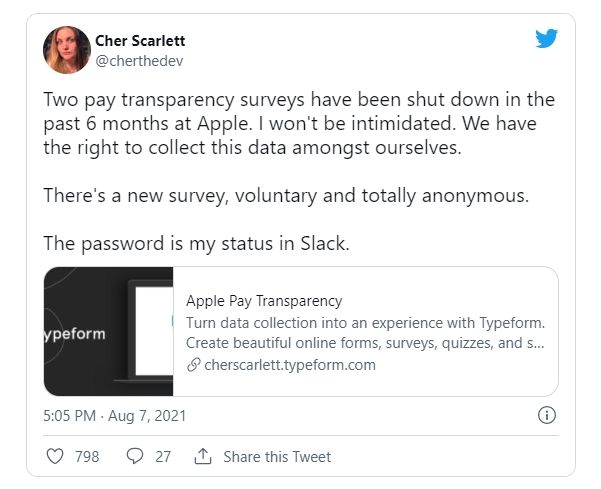Open the Typeform link preview image

pos(109,331)
